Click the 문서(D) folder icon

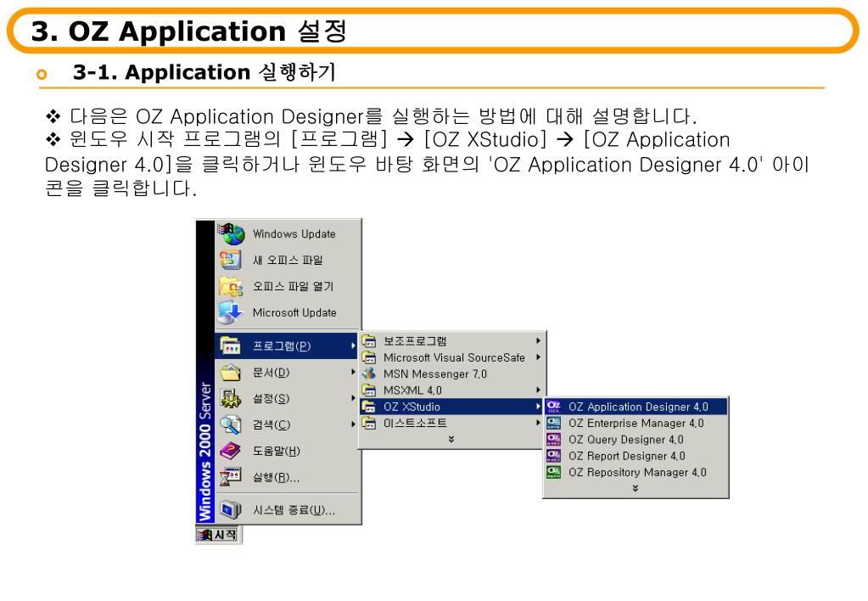230,373
